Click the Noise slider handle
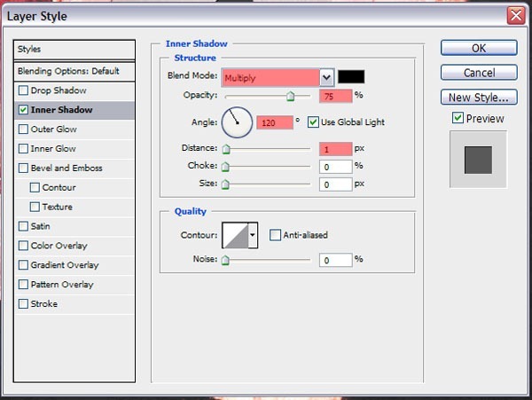 (225, 260)
